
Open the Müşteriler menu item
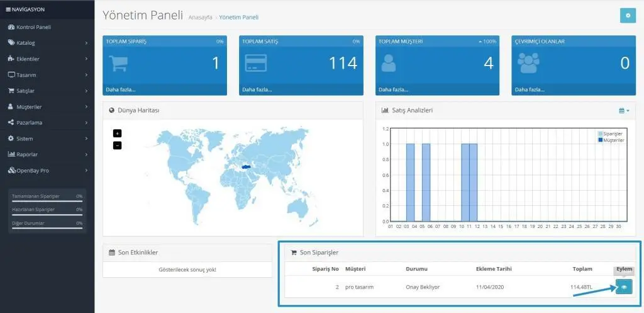[x=47, y=106]
